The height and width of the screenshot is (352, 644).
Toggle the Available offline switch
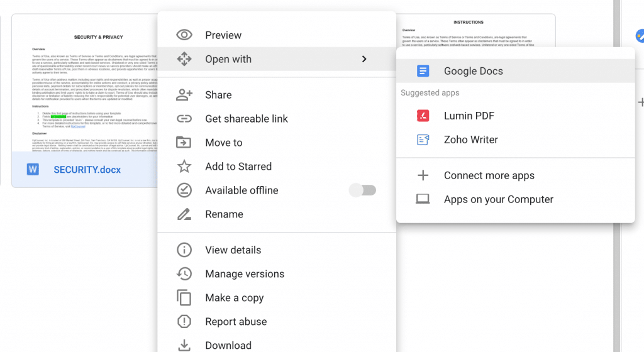pos(363,190)
